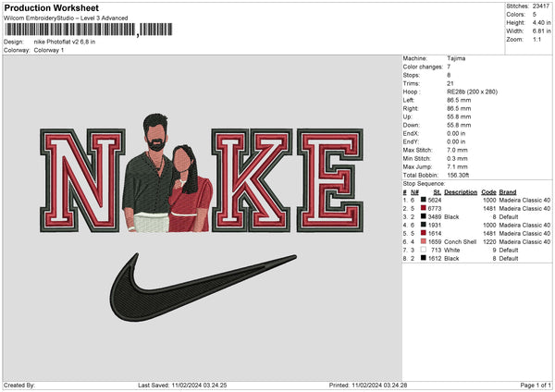Click the Default brand in stop 3 row
Image resolution: width=555 pixels, height=392 pixels.
point(509,217)
